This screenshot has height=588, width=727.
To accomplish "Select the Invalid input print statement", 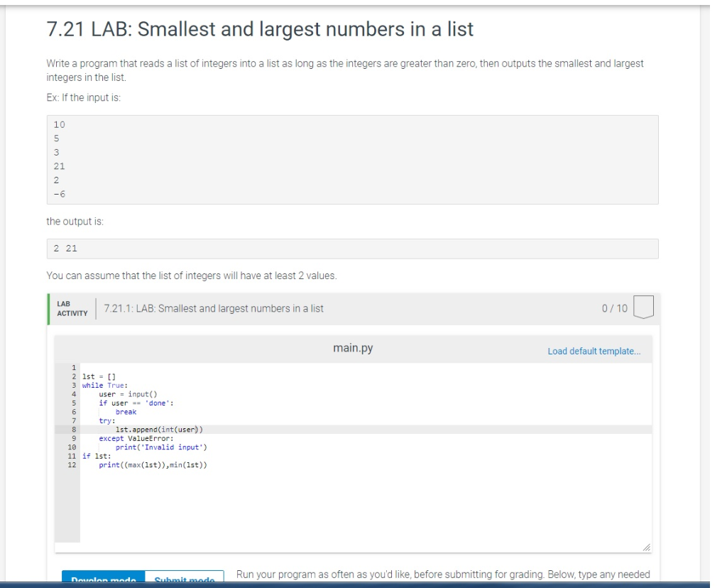I will pos(160,447).
